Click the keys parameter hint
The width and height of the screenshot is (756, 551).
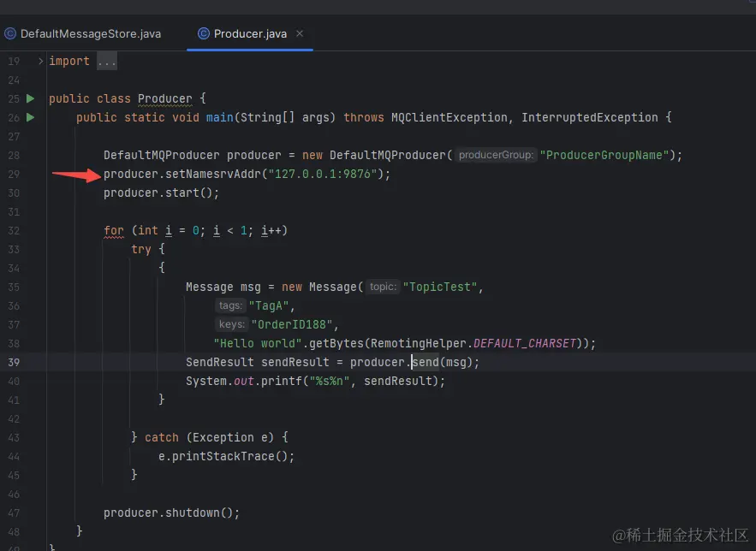pos(231,324)
